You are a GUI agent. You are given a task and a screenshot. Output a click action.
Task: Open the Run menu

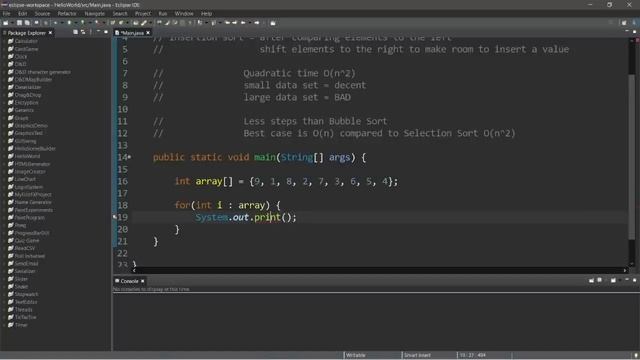[163, 13]
